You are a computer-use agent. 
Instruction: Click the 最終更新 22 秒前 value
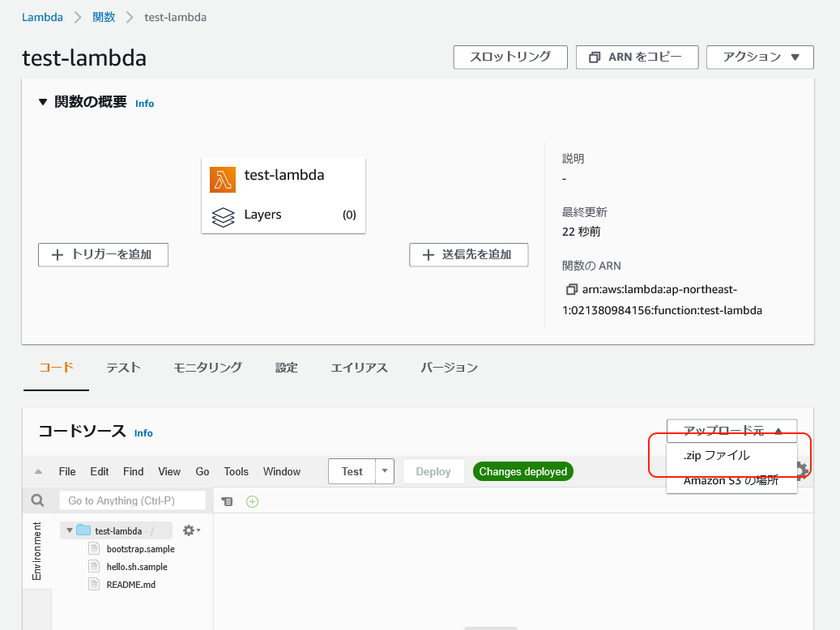[x=582, y=232]
